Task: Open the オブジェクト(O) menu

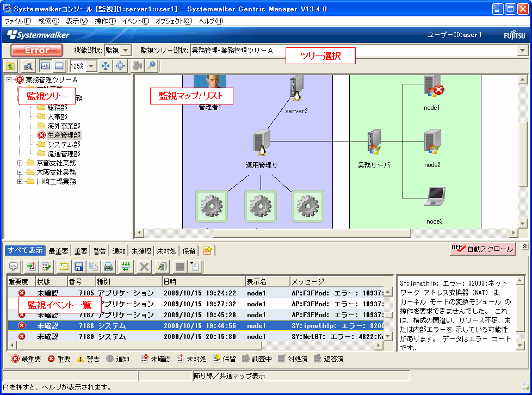Action: [x=174, y=21]
